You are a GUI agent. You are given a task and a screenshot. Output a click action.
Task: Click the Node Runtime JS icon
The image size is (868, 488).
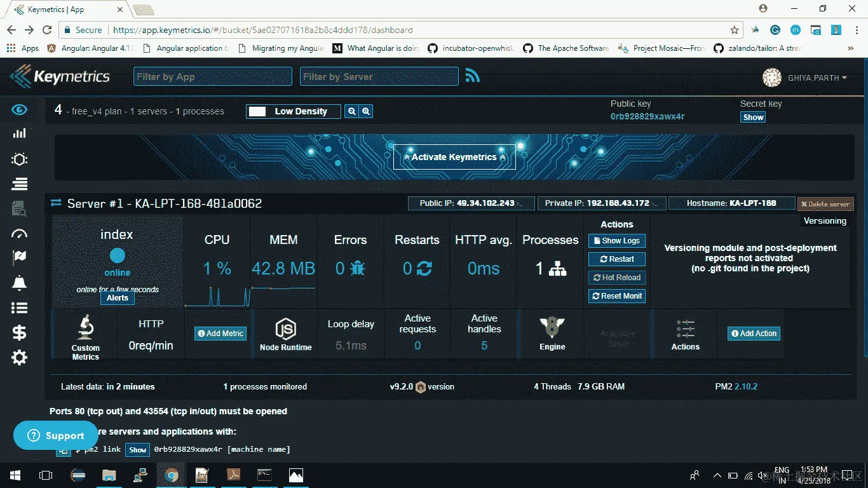(x=286, y=329)
